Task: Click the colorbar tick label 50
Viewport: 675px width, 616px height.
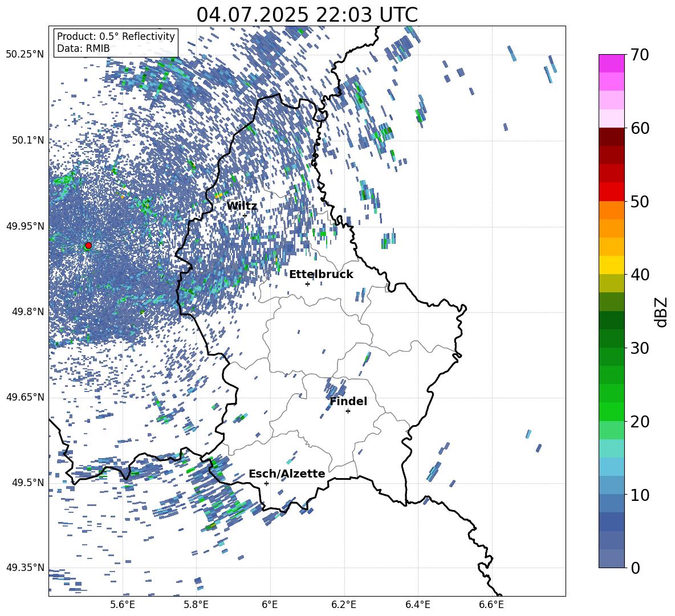Action: pos(640,201)
